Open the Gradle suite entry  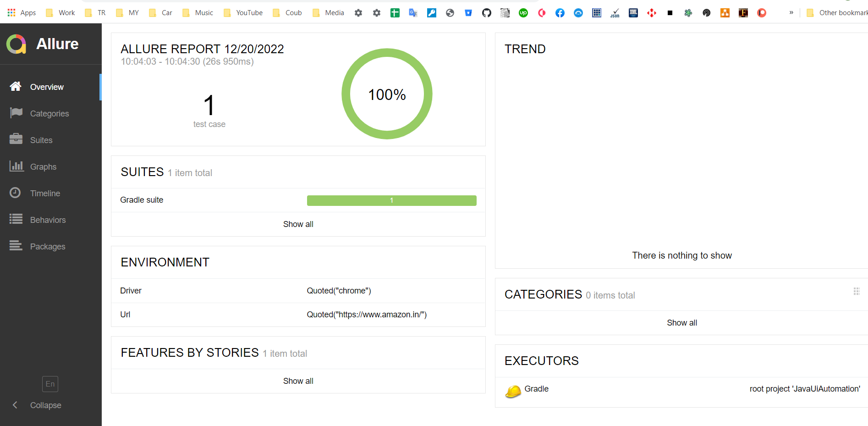[142, 200]
